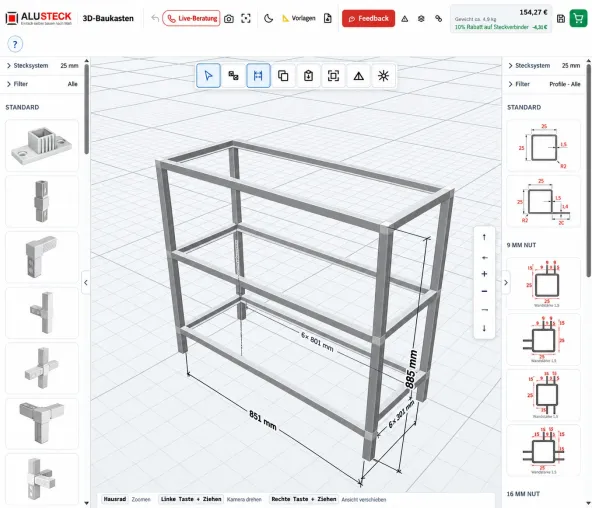The width and height of the screenshot is (592, 508).
Task: Select first 9 MM NUT profile
Action: click(544, 284)
